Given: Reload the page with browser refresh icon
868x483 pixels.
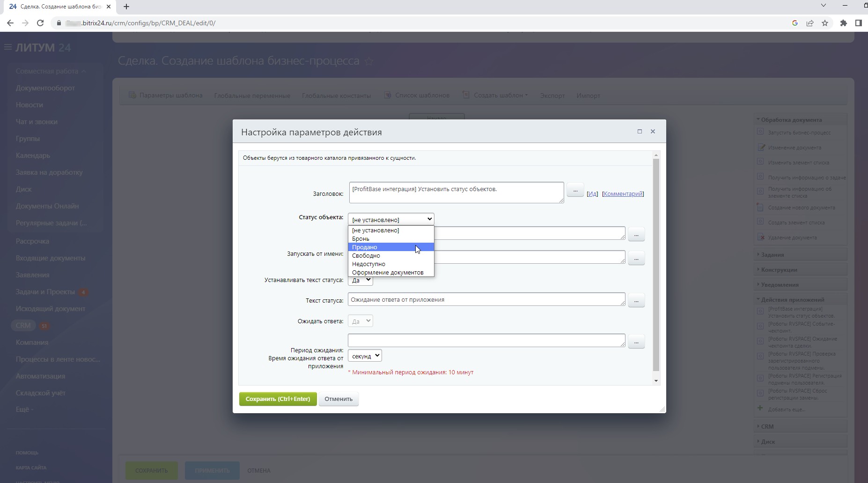Looking at the screenshot, I should (40, 23).
